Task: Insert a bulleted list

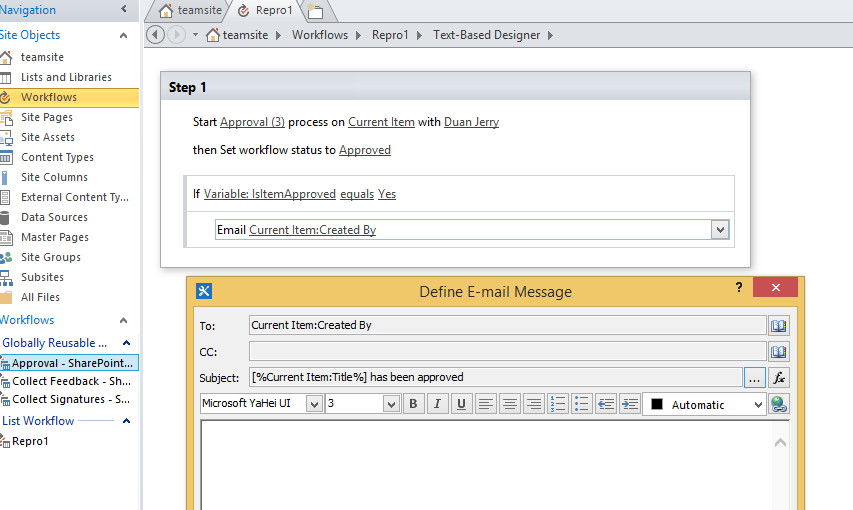Action: point(582,404)
